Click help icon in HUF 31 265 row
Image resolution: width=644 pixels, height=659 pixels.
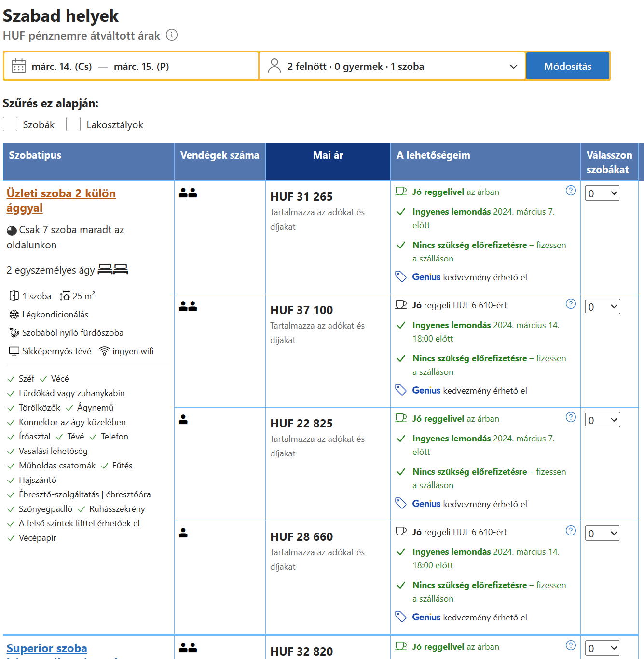(x=571, y=191)
